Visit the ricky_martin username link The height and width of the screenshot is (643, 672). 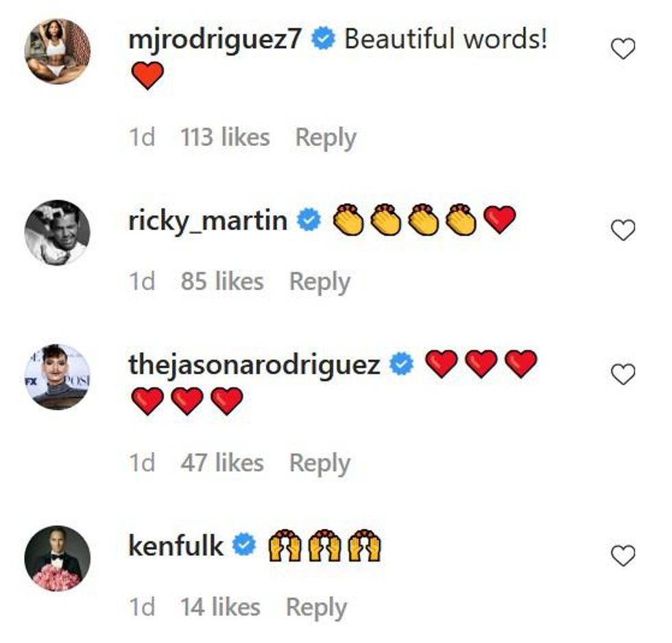(208, 221)
